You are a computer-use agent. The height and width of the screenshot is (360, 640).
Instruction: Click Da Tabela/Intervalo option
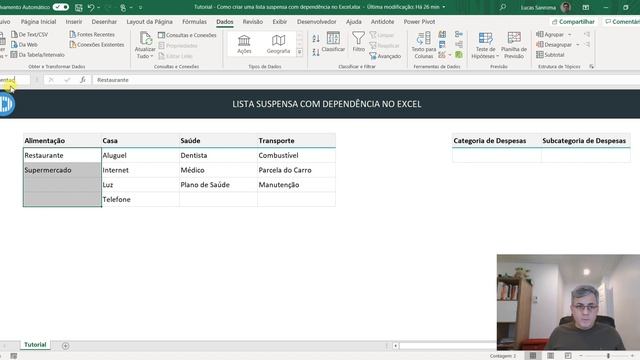[38, 55]
